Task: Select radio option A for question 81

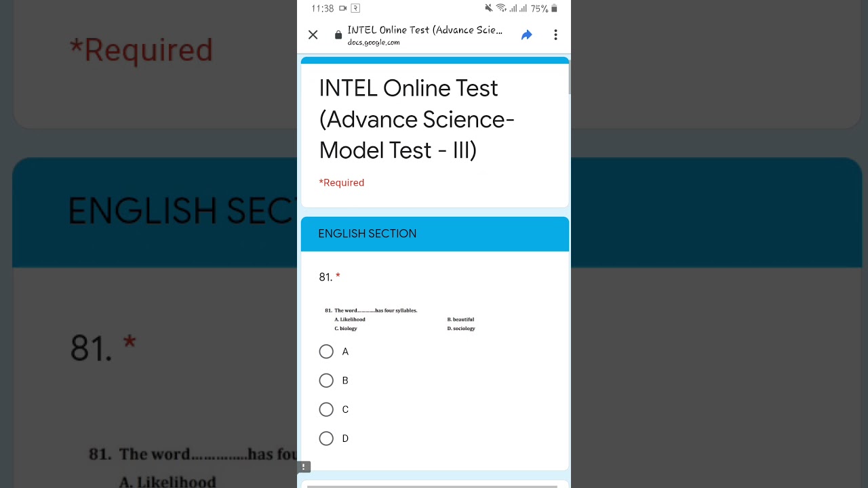Action: point(326,352)
